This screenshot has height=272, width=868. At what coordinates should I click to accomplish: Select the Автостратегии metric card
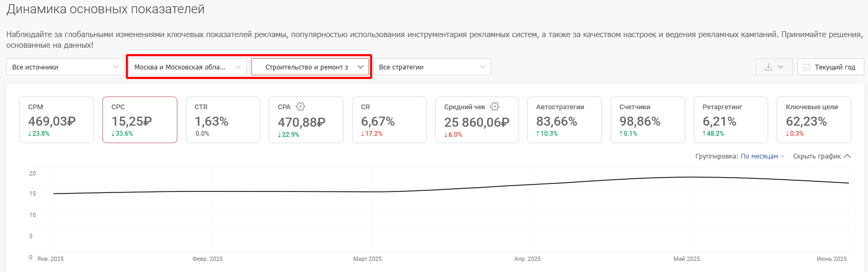point(564,120)
